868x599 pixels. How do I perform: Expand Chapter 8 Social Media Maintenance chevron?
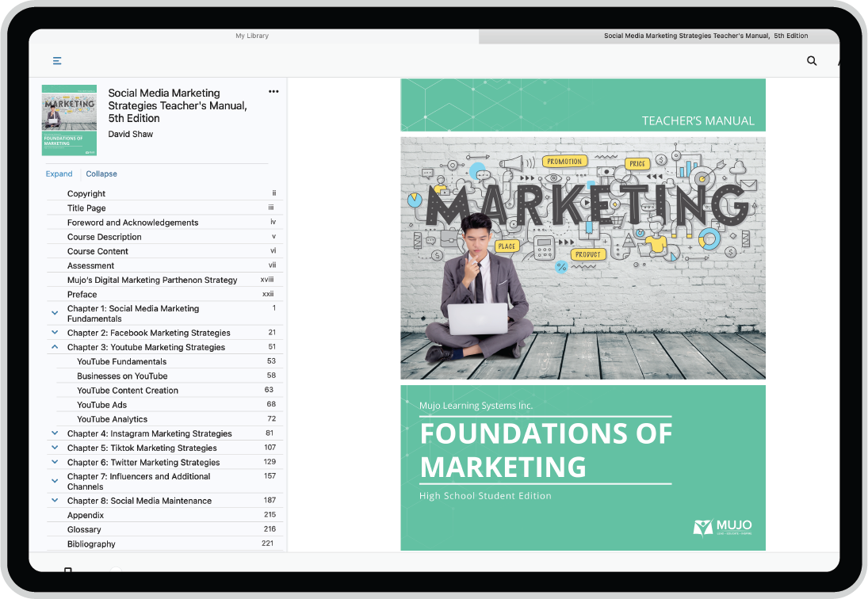pyautogui.click(x=55, y=501)
